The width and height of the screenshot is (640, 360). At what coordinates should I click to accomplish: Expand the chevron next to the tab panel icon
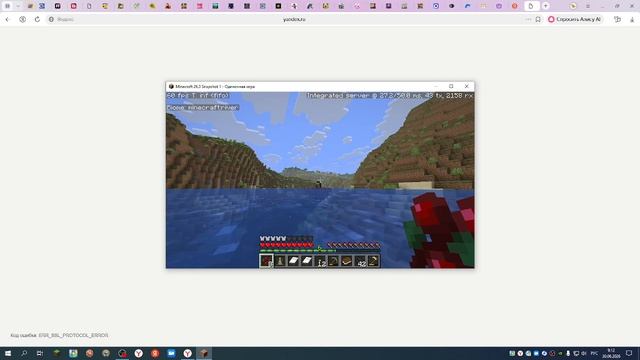[x=18, y=6]
